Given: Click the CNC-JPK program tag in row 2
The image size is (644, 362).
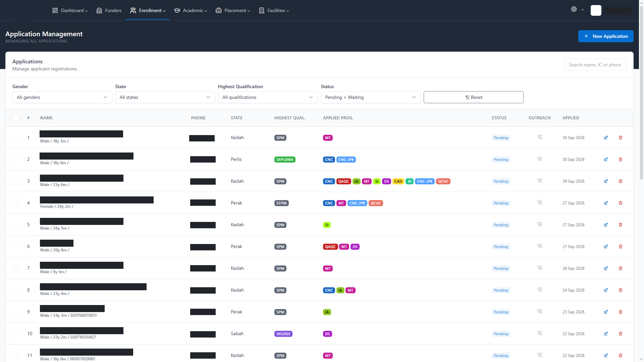Looking at the screenshot, I should 346,160.
